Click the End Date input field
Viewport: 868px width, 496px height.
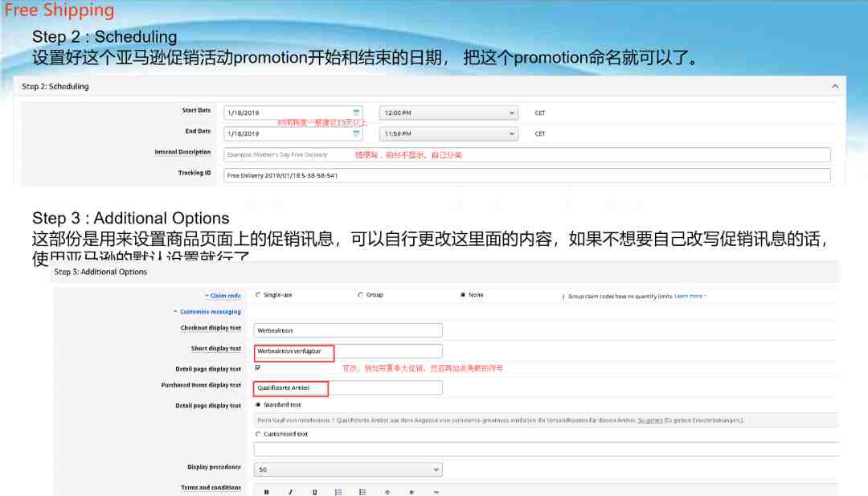coord(293,134)
